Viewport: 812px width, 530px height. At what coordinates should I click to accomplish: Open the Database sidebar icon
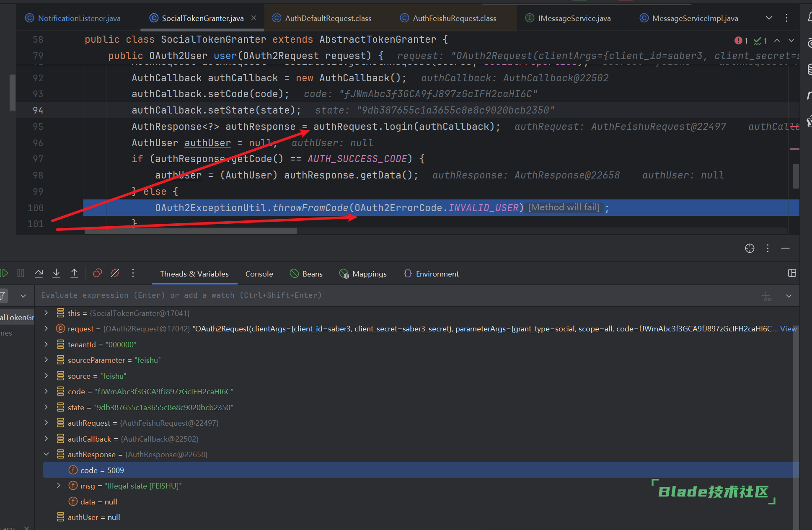pyautogui.click(x=809, y=70)
